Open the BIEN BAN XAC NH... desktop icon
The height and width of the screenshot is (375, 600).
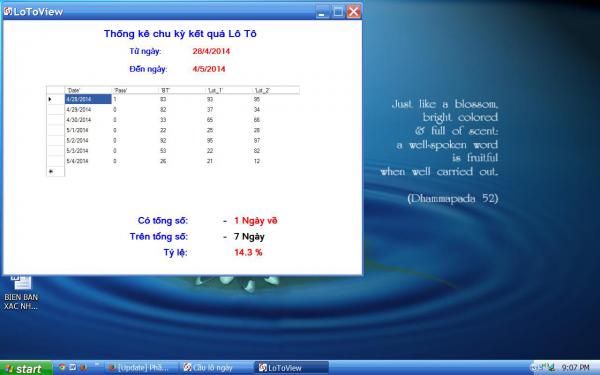coord(21,292)
